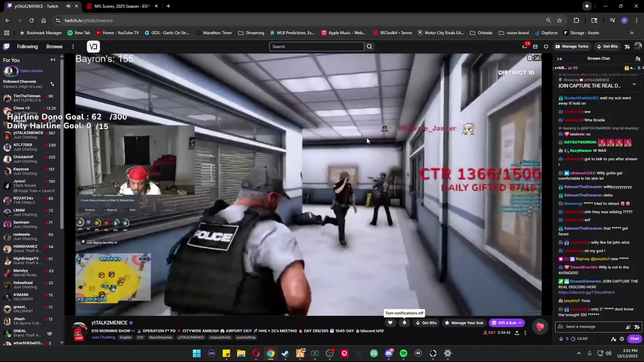Select the BlackStreamer tag
This screenshot has height=362, width=644.
161,337
